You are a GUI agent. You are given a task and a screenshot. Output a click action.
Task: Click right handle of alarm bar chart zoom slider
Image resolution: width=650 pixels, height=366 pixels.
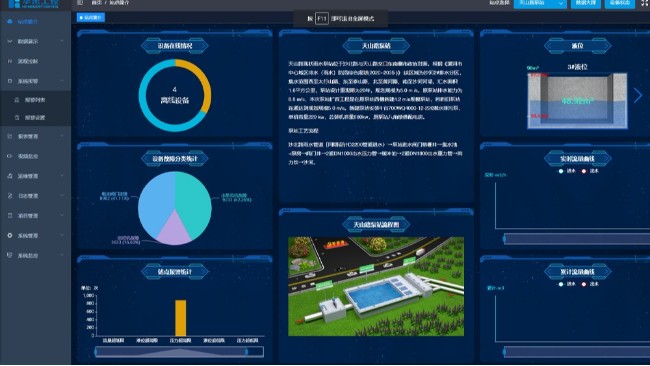[x=246, y=352]
